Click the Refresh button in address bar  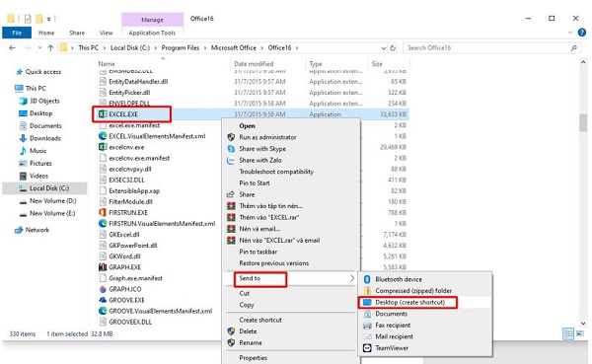[x=393, y=48]
